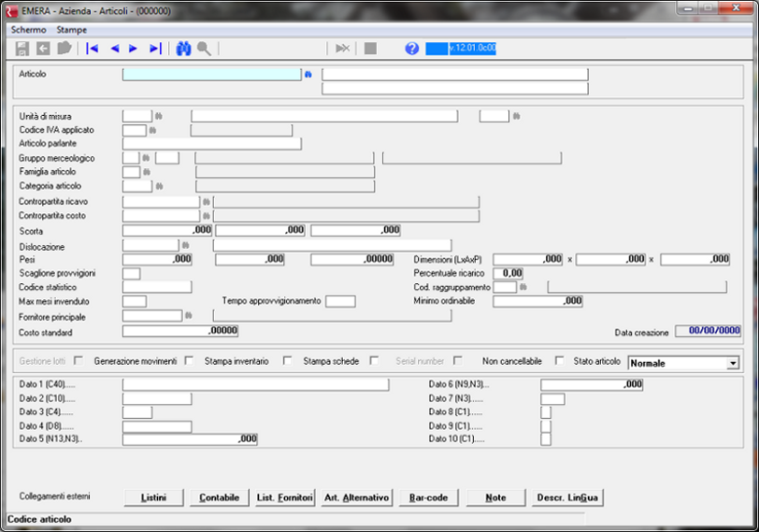Click the first Scorta quantity field

167,230
